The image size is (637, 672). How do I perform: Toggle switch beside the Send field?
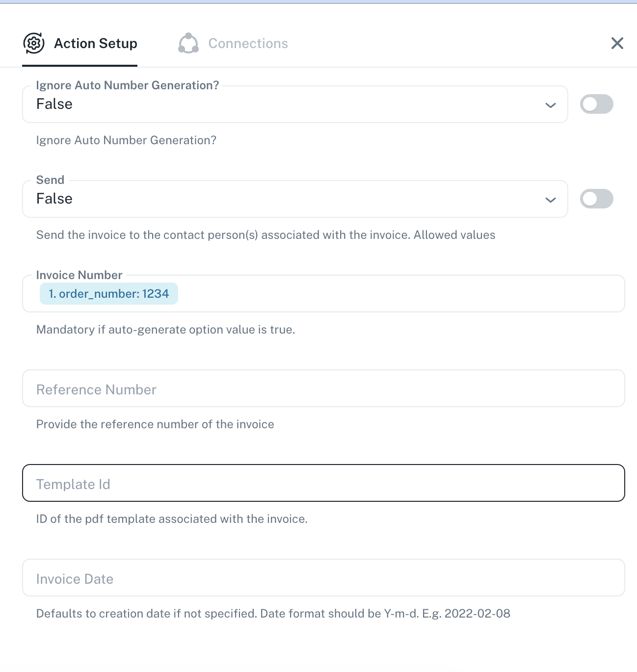pyautogui.click(x=596, y=199)
